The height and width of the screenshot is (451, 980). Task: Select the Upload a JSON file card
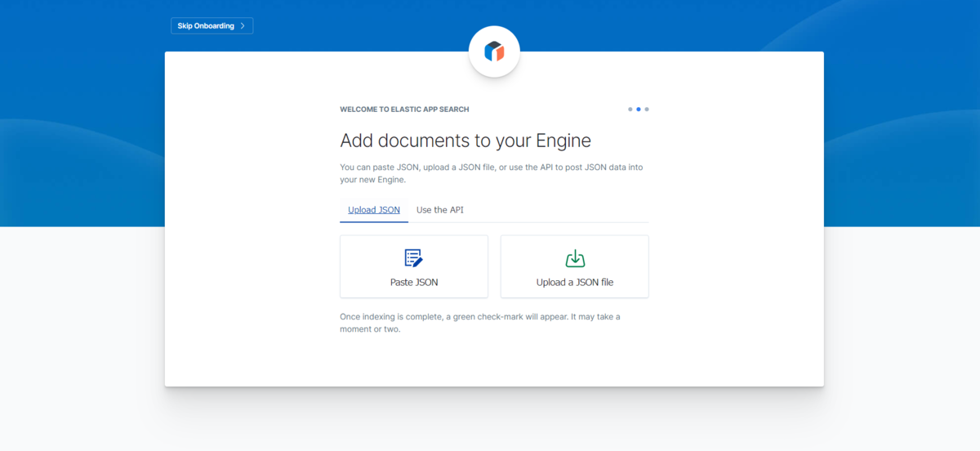coord(575,266)
